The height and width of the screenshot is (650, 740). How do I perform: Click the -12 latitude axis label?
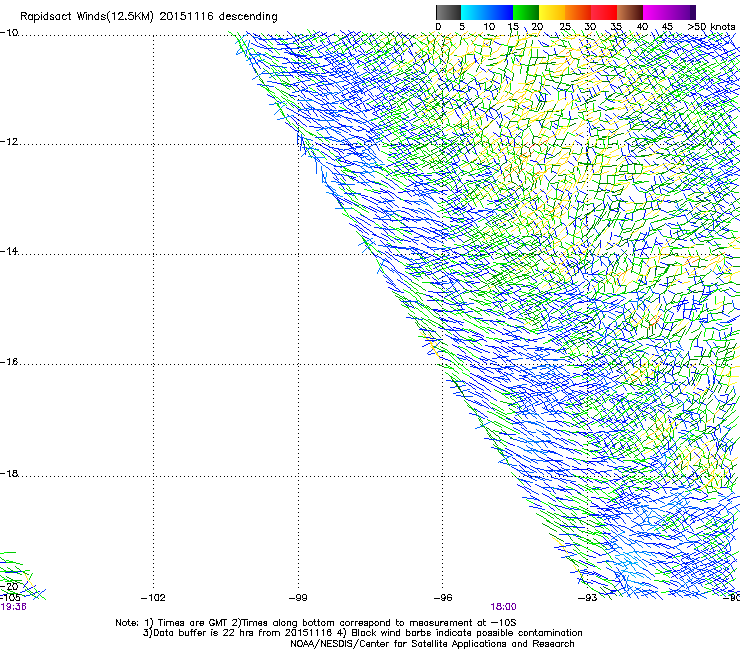[9, 142]
